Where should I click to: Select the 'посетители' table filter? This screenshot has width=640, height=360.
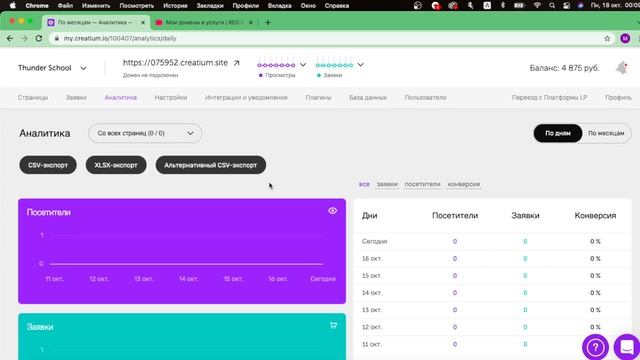pos(422,184)
